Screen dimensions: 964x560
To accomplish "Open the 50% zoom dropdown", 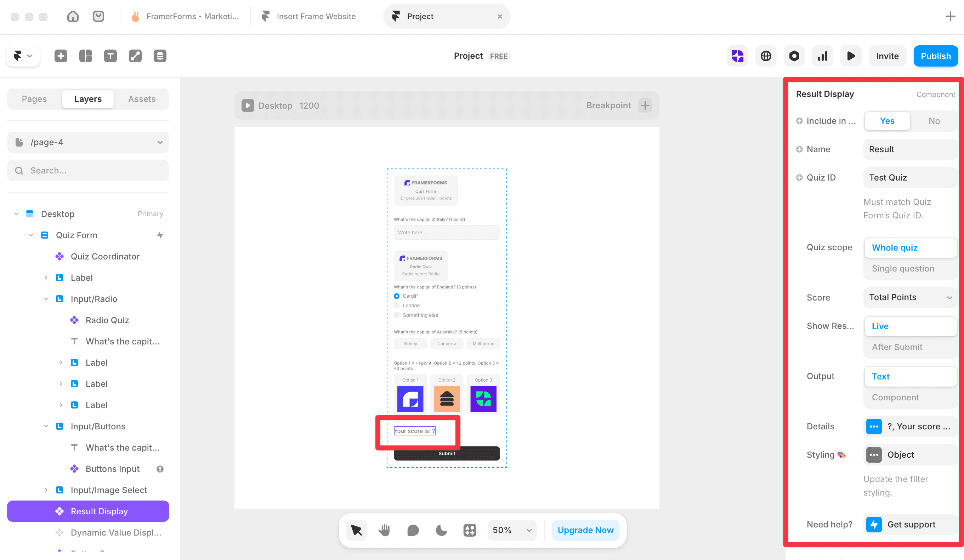I will tap(512, 530).
